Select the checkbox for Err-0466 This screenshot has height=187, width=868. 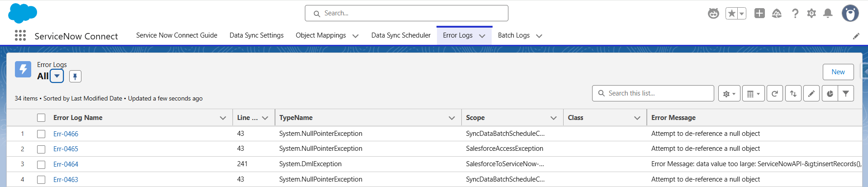click(41, 134)
